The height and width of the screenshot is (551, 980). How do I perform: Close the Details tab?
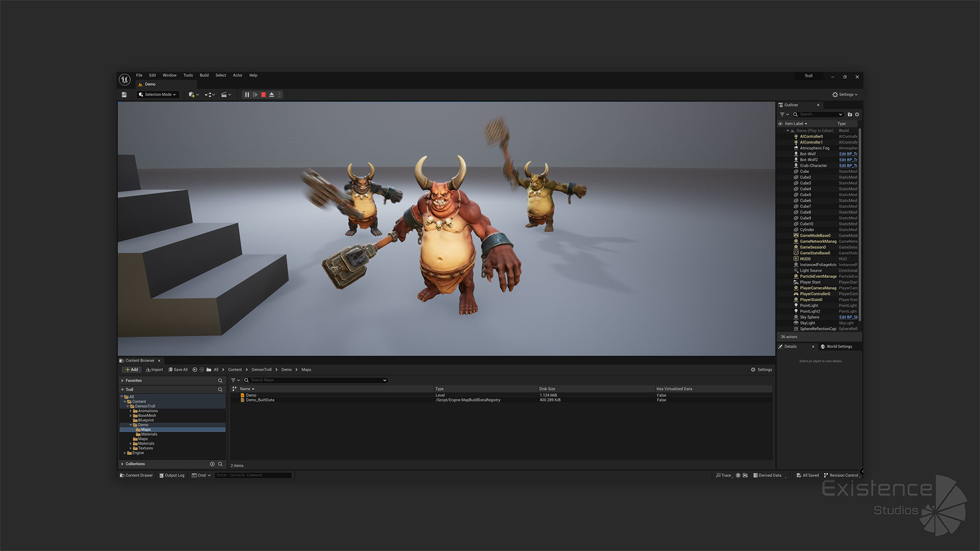(813, 347)
